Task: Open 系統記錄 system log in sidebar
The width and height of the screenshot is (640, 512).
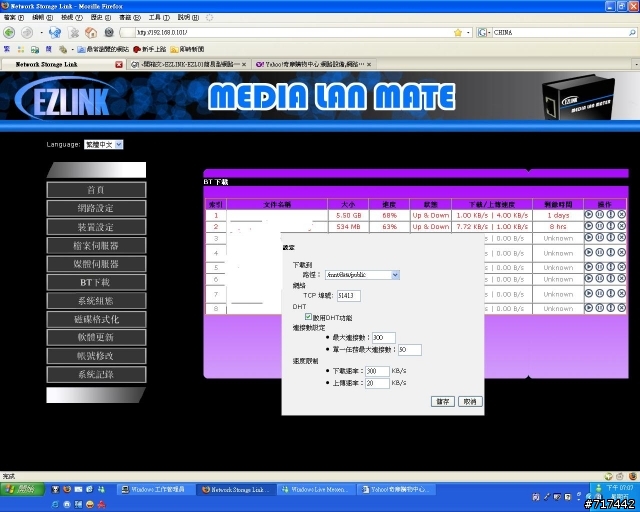Action: [x=96, y=374]
